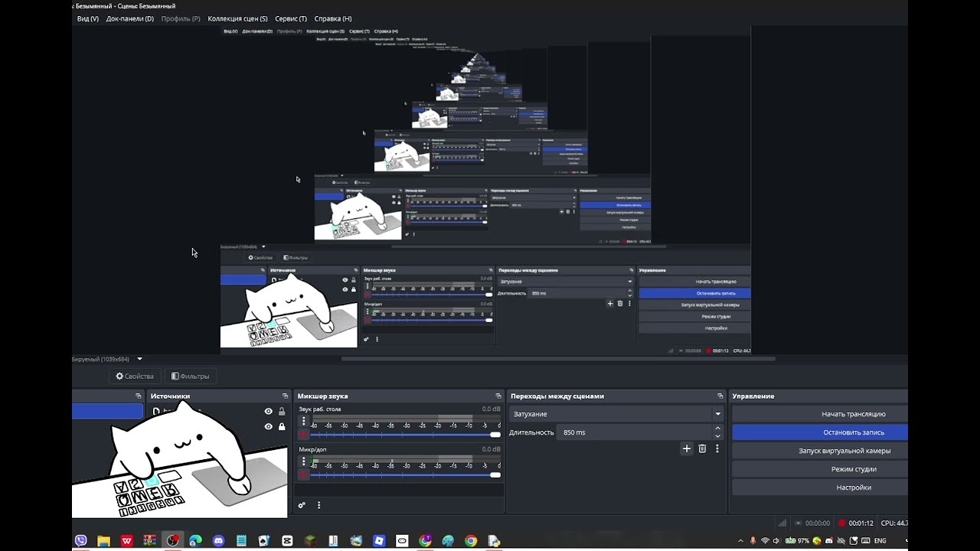Open Viber from the taskbar
The width and height of the screenshot is (980, 551).
point(81,541)
